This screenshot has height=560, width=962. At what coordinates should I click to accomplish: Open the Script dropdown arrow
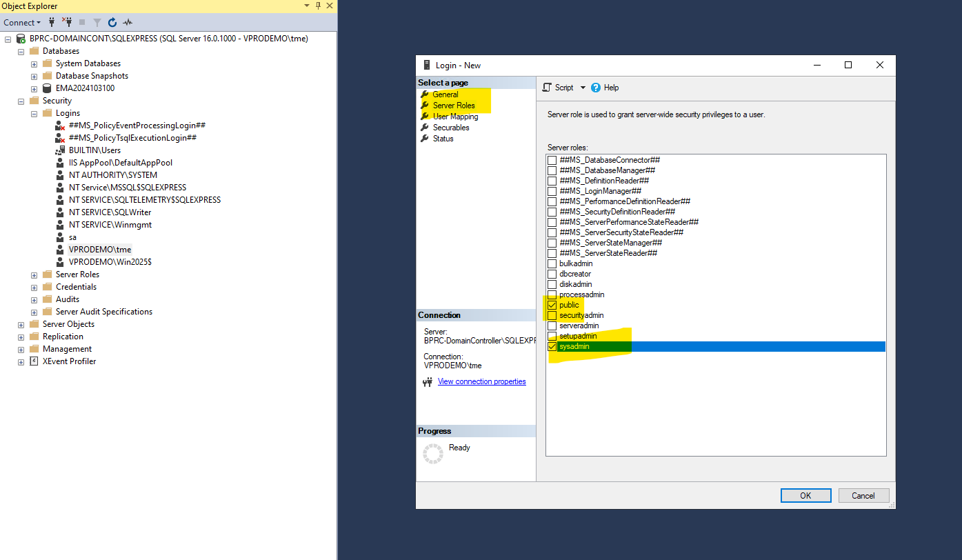click(x=583, y=88)
